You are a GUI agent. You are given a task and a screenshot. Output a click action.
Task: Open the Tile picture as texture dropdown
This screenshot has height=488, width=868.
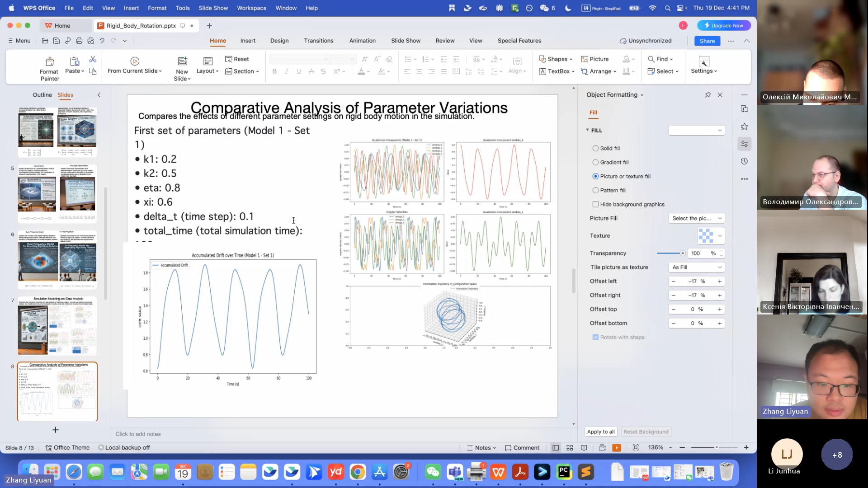(x=696, y=267)
